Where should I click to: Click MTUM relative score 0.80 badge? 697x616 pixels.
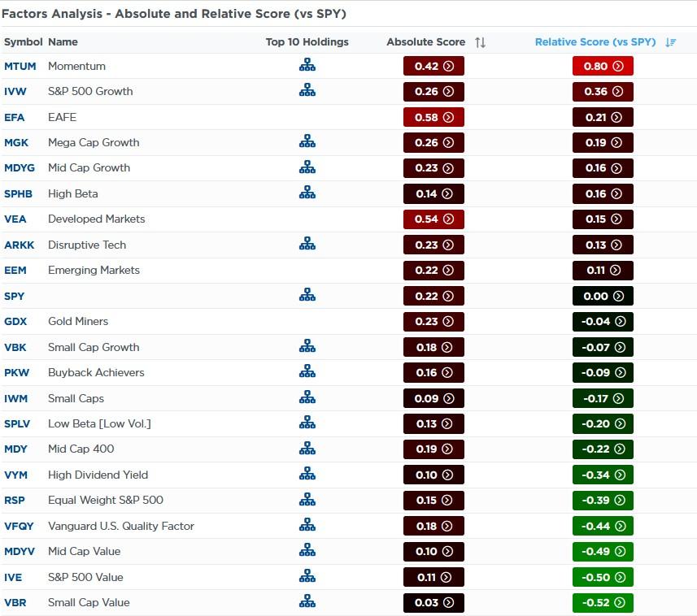[x=603, y=66]
